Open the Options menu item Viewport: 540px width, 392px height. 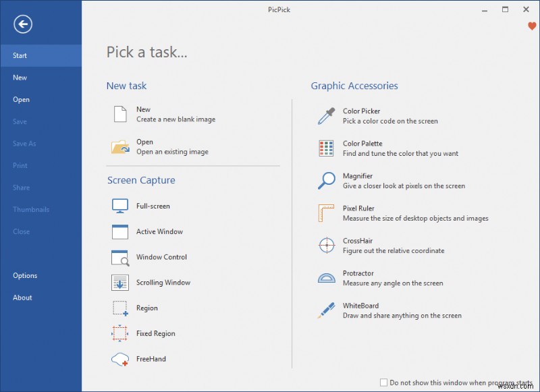25,275
